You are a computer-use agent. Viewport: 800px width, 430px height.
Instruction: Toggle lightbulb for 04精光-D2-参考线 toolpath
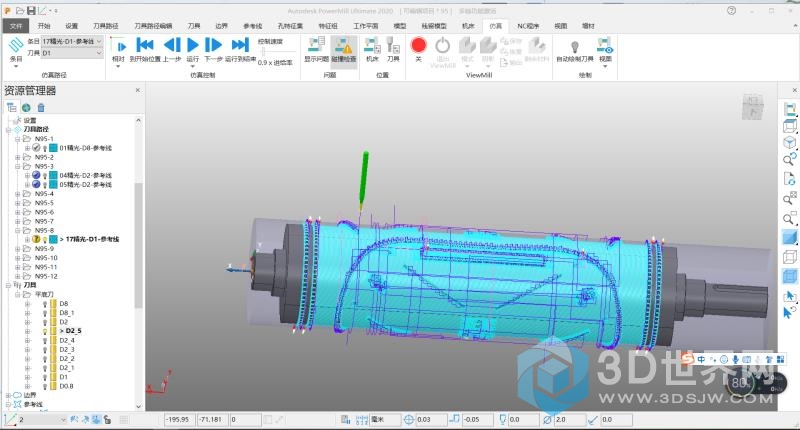45,175
